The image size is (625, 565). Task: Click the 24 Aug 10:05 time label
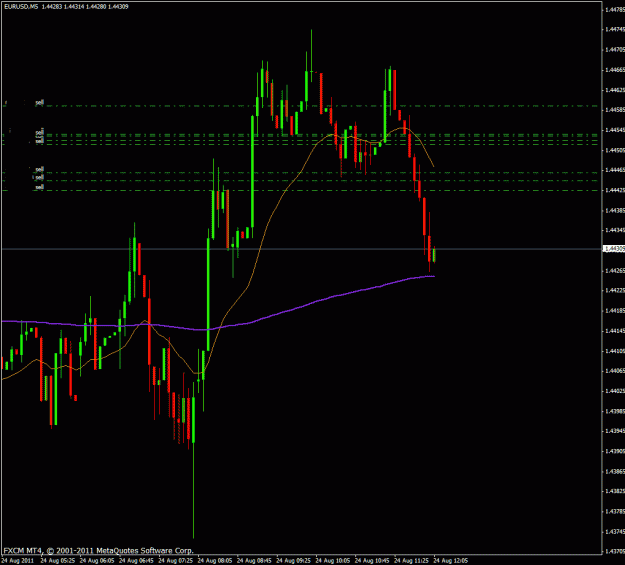[x=333, y=561]
